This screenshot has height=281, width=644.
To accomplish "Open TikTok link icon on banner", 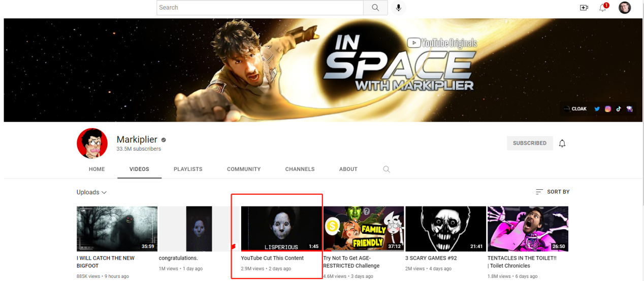I will click(618, 109).
